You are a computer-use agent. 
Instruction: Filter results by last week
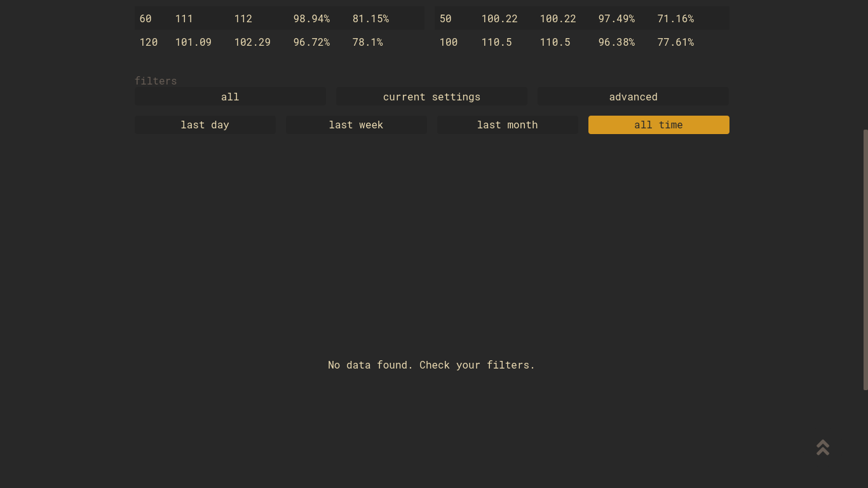tap(356, 125)
